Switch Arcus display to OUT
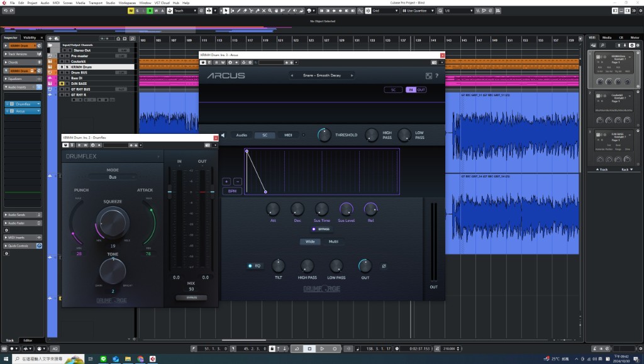 coord(421,90)
